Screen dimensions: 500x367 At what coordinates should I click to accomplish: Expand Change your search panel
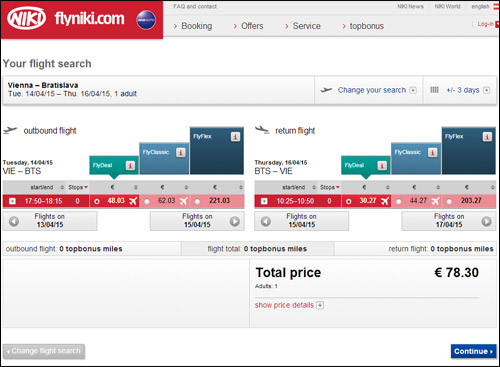377,90
